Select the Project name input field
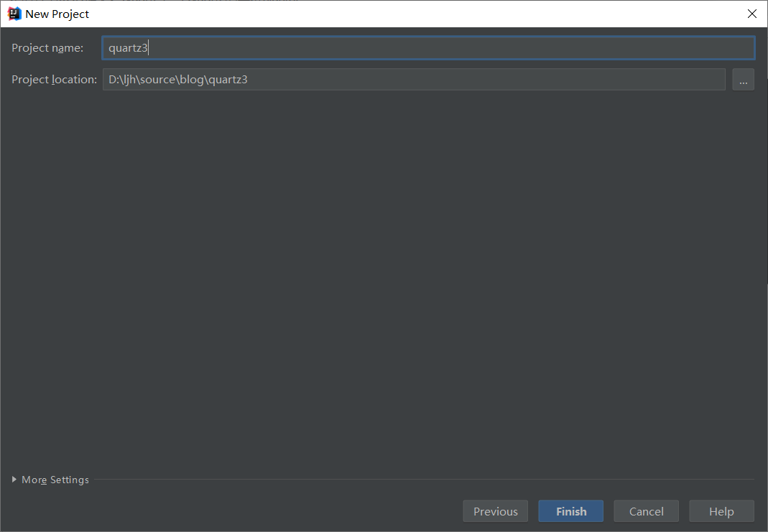The image size is (768, 532). [427, 47]
